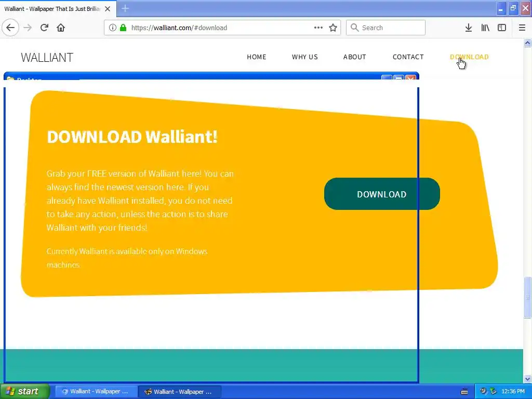Restore down the browser window
This screenshot has height=399, width=532.
[513, 8]
